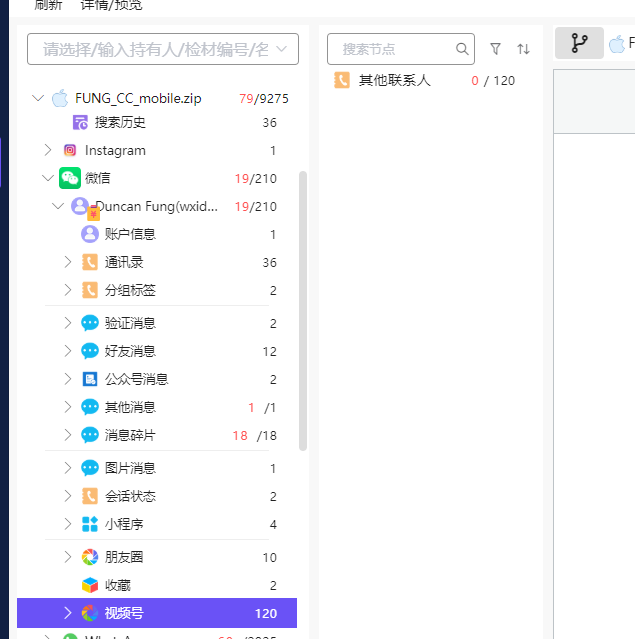The height and width of the screenshot is (639, 635).
Task: Expand the highlighted 视频号 node
Action: (x=68, y=613)
